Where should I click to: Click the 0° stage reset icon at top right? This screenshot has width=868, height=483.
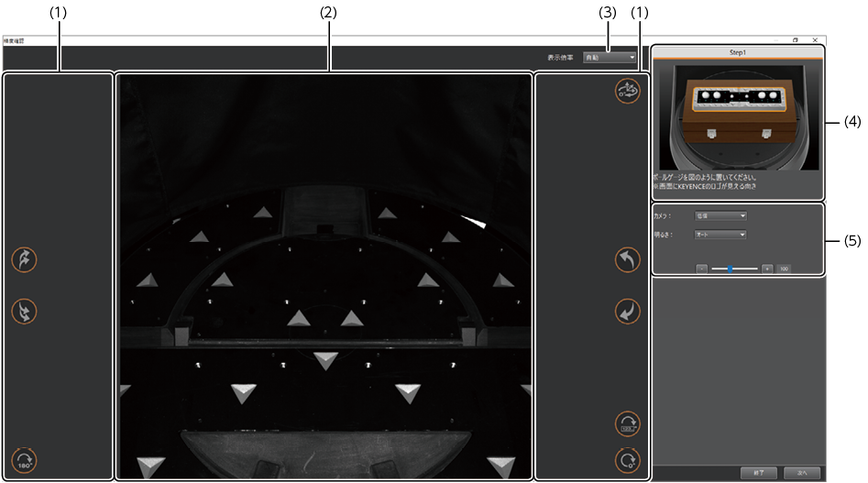(628, 92)
